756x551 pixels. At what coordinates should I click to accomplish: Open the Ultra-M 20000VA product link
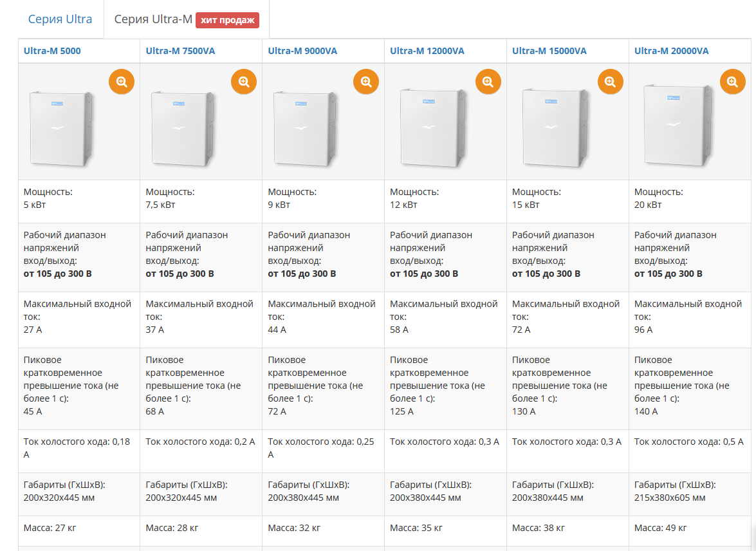[672, 51]
